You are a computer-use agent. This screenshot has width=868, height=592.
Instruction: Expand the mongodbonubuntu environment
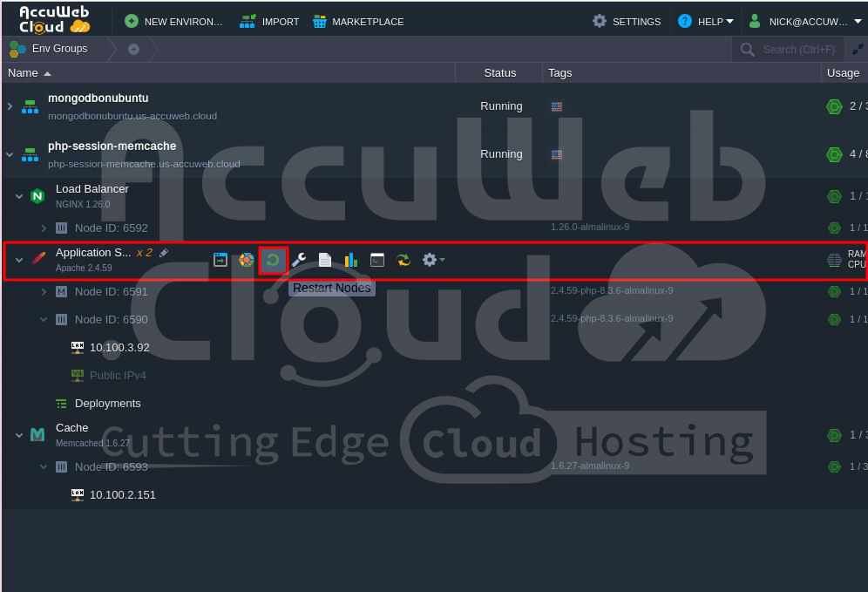point(10,106)
